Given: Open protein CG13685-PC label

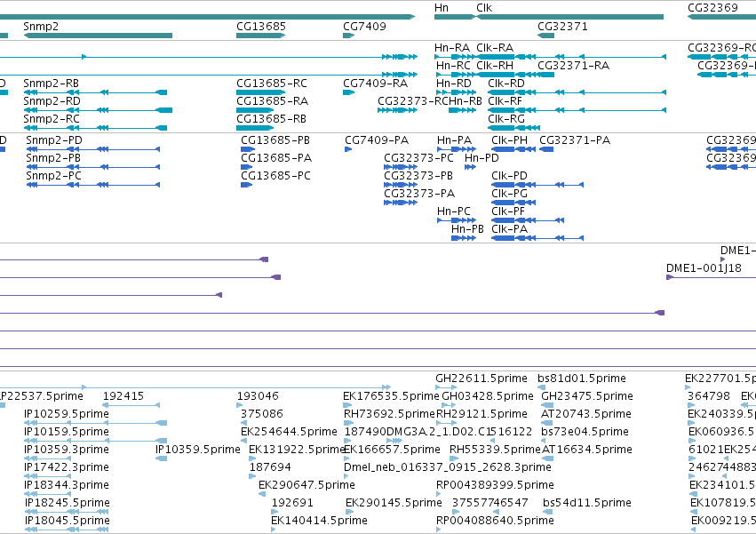Looking at the screenshot, I should pyautogui.click(x=275, y=176).
